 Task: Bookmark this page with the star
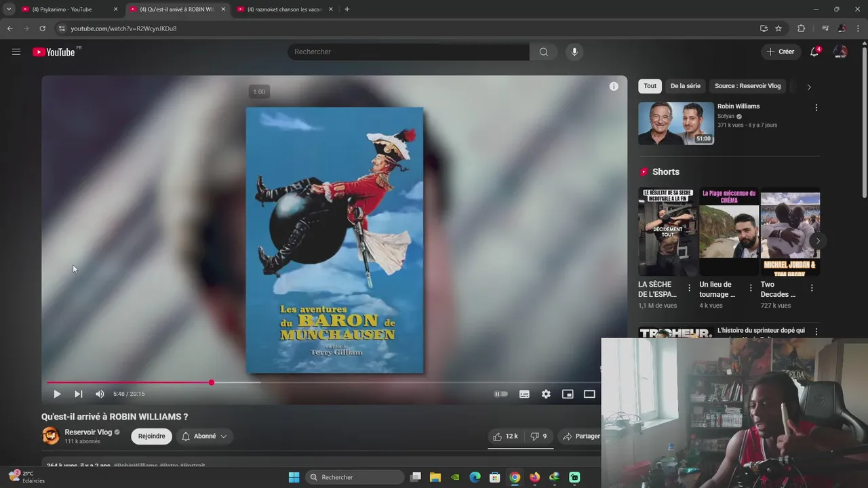778,28
